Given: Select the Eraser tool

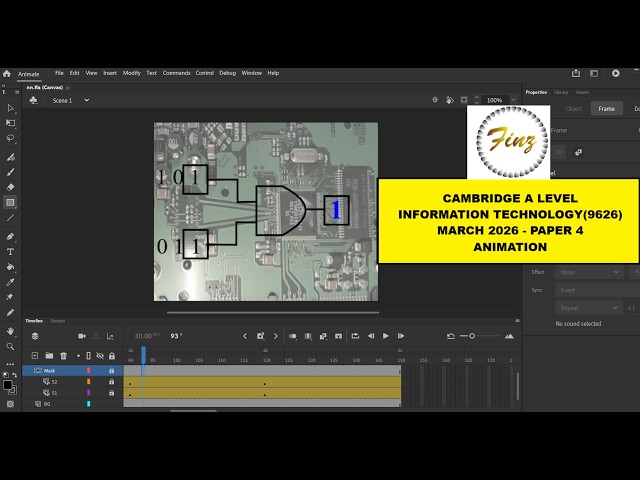Looking at the screenshot, I should point(10,187).
